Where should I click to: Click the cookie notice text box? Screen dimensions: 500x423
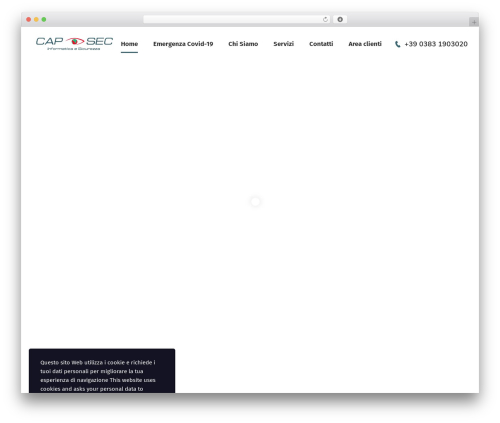102,371
